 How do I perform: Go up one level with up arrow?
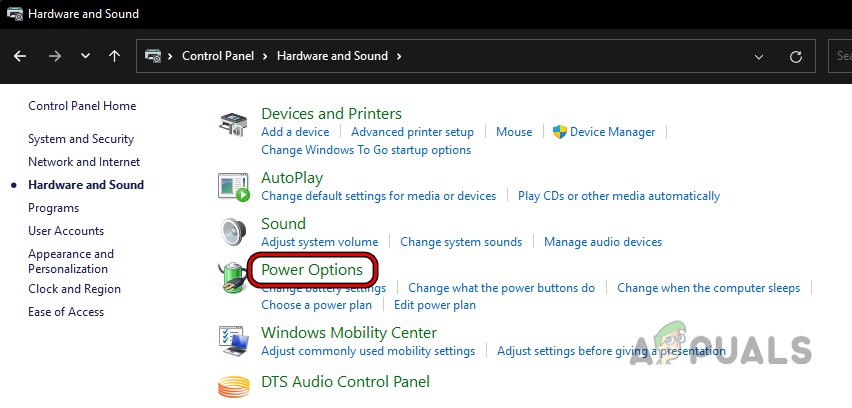click(115, 56)
